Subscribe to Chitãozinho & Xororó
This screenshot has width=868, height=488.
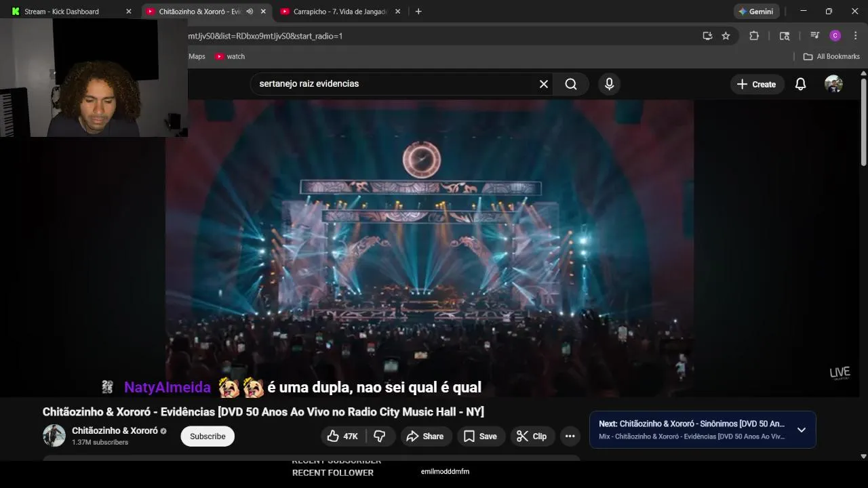pos(208,436)
